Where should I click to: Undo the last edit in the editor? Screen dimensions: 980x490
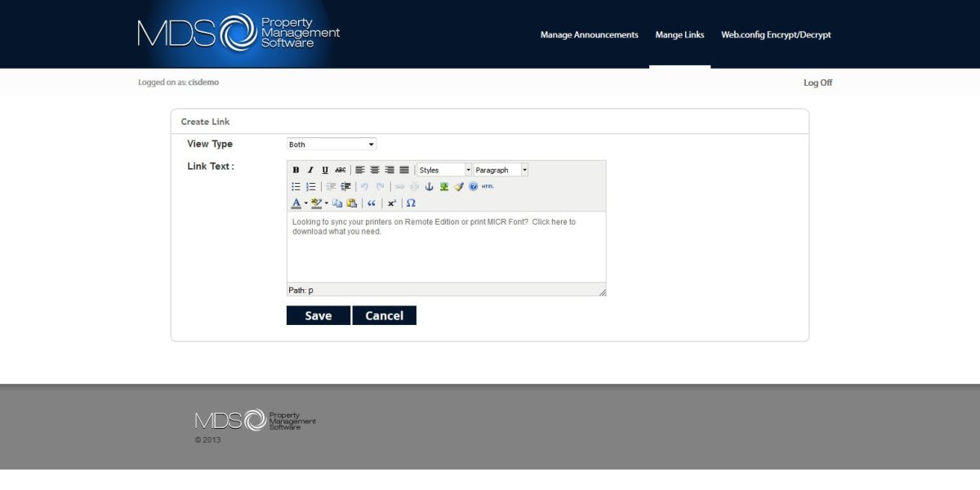[x=365, y=186]
